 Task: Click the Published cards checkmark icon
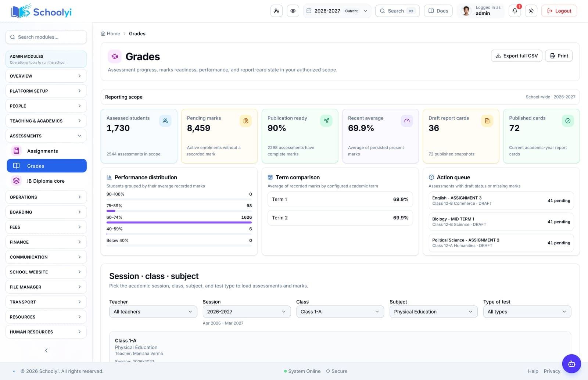[x=568, y=121]
